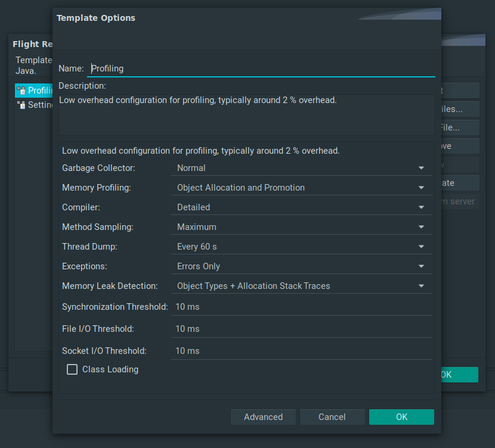Click the Name text field
The height and width of the screenshot is (448, 495).
[x=261, y=69]
